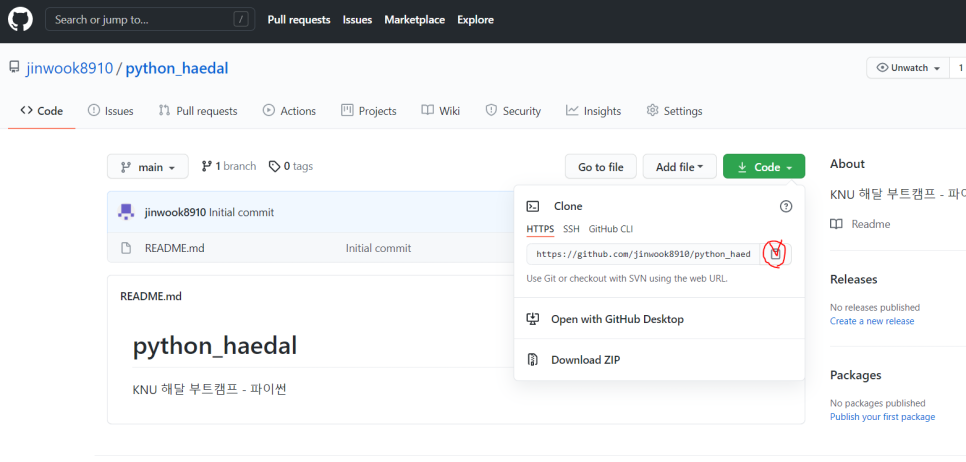966x462 pixels.
Task: Open Clone help question mark icon
Action: click(x=785, y=206)
